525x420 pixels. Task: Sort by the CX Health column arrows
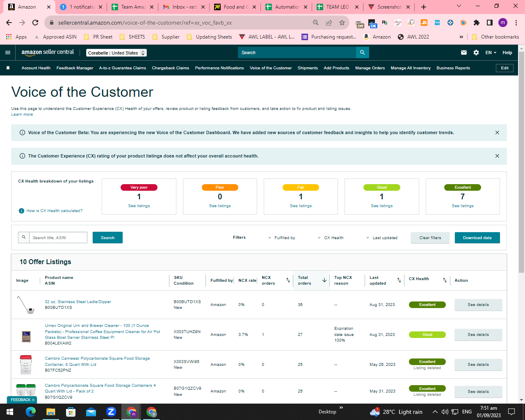(445, 280)
